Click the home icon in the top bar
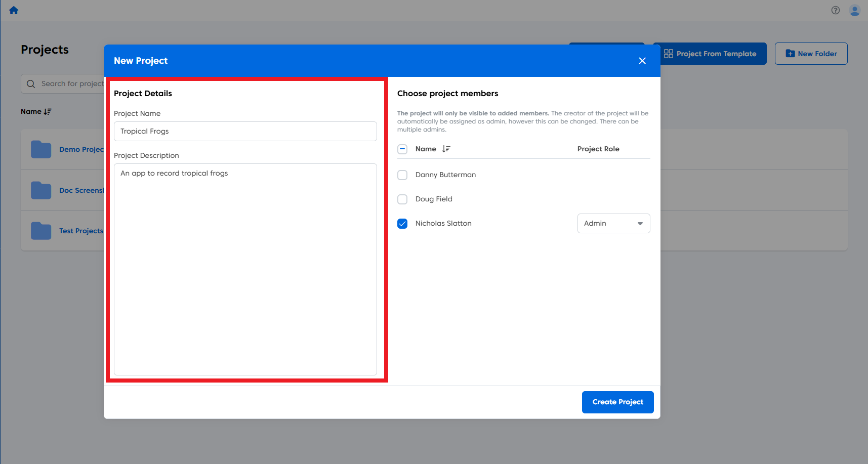This screenshot has height=464, width=868. point(14,10)
